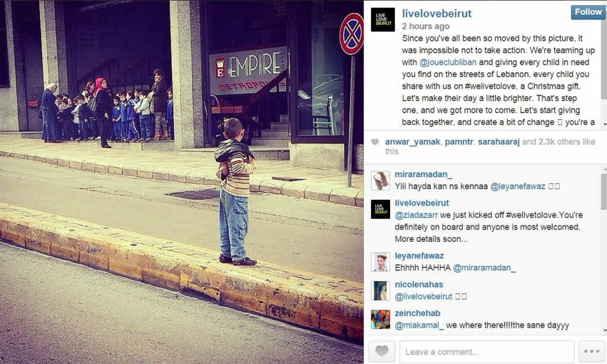Click the heart like button
Screen dimensions: 607x364
[382, 351]
